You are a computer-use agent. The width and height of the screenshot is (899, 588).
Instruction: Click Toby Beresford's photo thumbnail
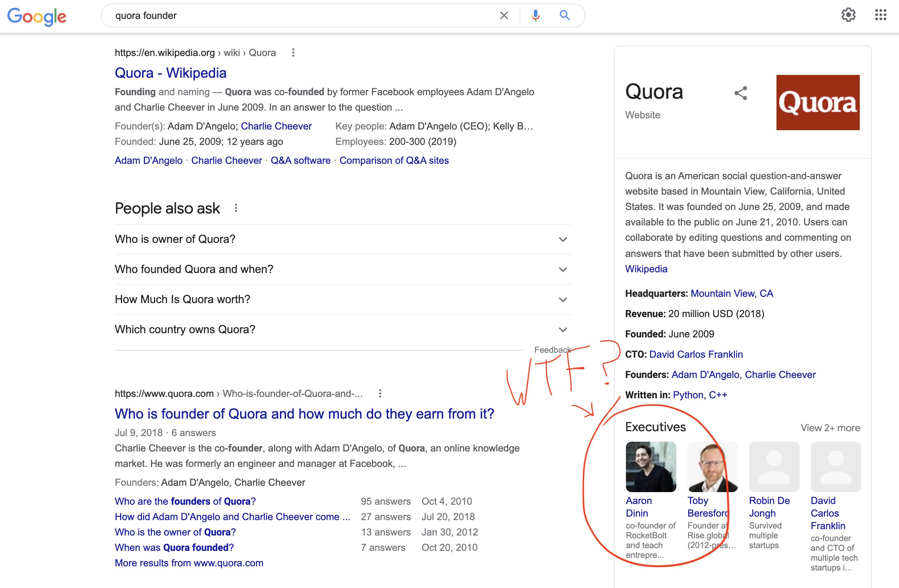click(712, 467)
